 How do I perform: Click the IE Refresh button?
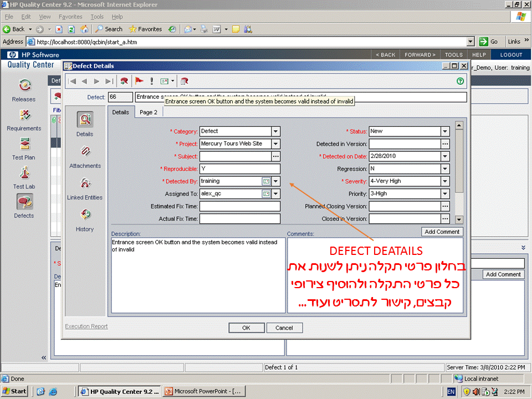pyautogui.click(x=71, y=29)
